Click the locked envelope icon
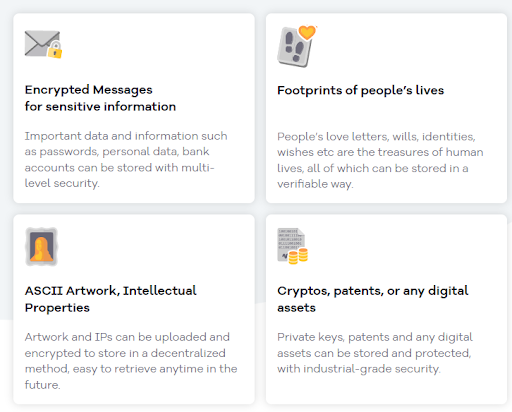512x412 pixels. pos(43,44)
